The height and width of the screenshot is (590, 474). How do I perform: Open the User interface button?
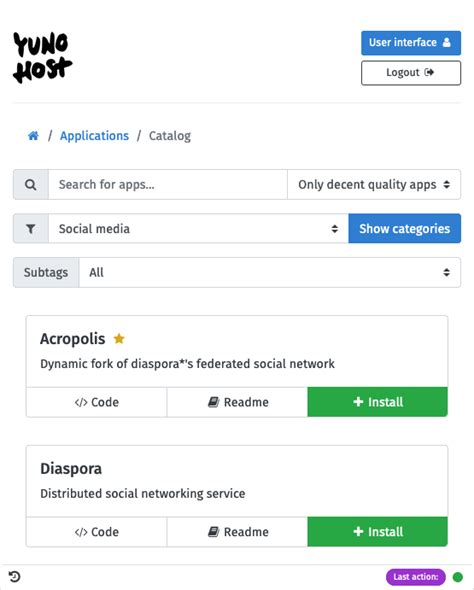pos(411,43)
